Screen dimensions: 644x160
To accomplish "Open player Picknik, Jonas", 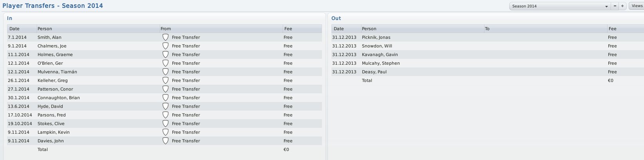I will pos(376,37).
